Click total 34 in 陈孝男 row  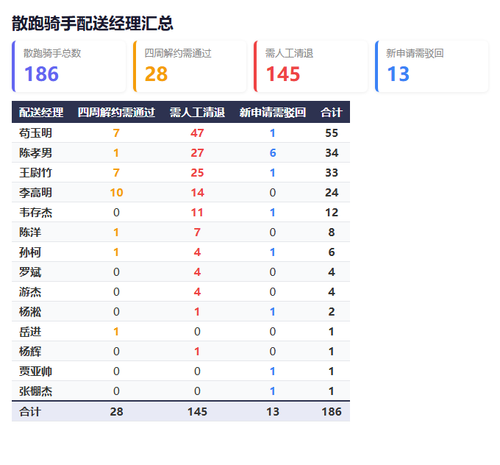click(332, 153)
